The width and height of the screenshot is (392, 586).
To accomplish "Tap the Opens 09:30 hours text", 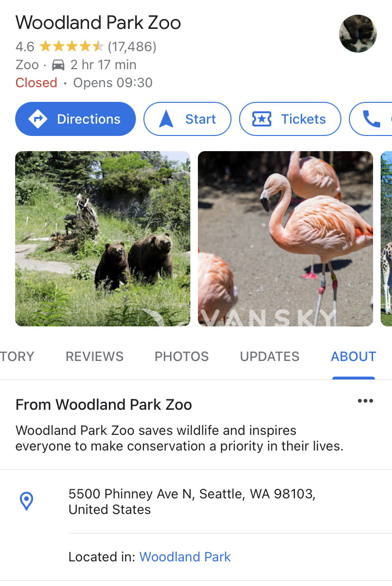I will (x=113, y=83).
